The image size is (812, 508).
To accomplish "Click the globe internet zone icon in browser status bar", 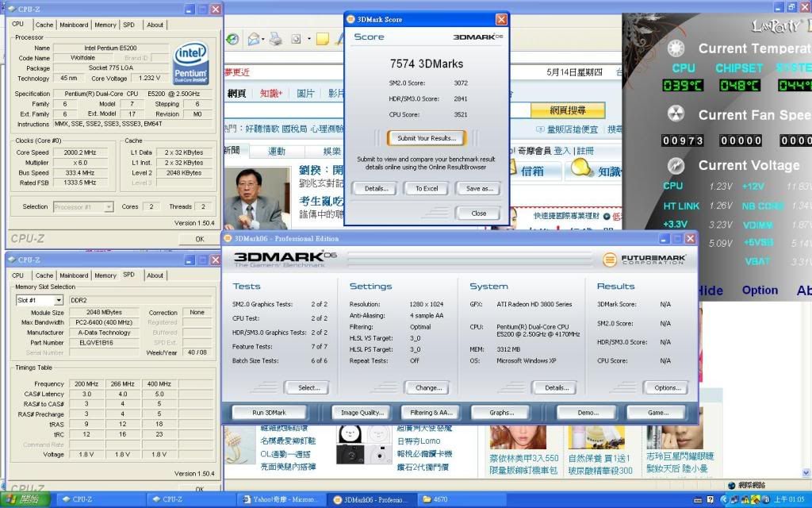I will [x=732, y=485].
